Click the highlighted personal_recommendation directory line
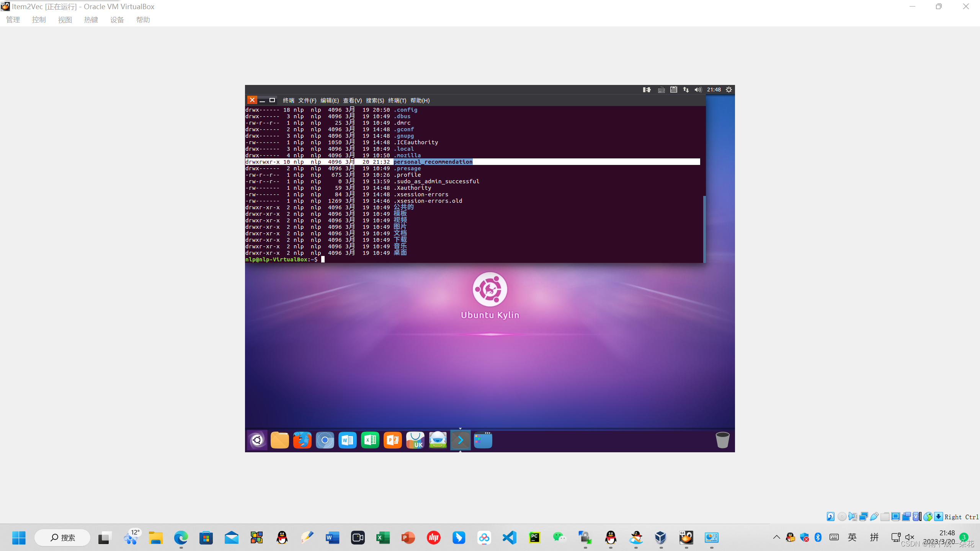Image resolution: width=980 pixels, height=551 pixels. coord(433,162)
